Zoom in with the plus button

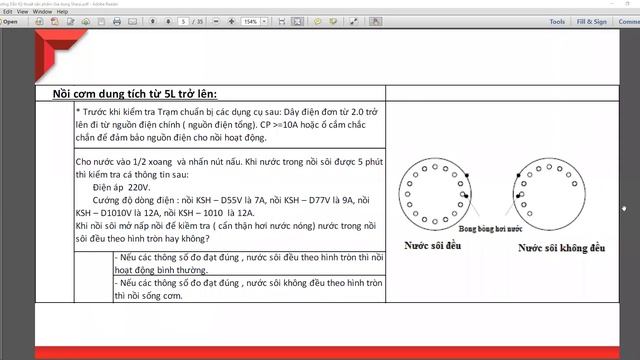[231, 21]
